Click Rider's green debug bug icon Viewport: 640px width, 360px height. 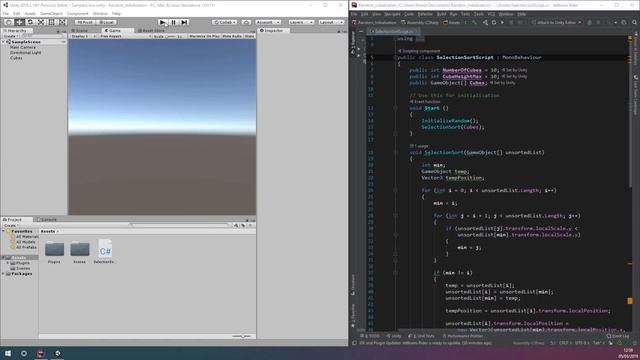[x=589, y=22]
